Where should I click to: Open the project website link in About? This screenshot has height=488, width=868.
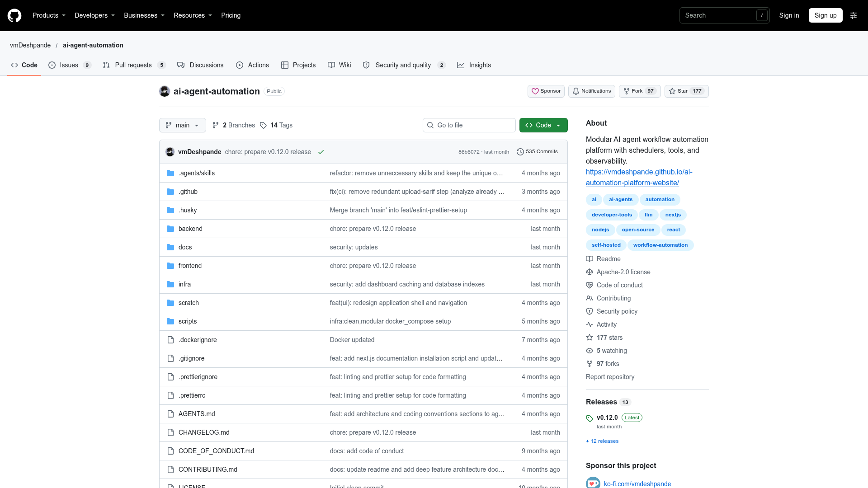pyautogui.click(x=639, y=177)
